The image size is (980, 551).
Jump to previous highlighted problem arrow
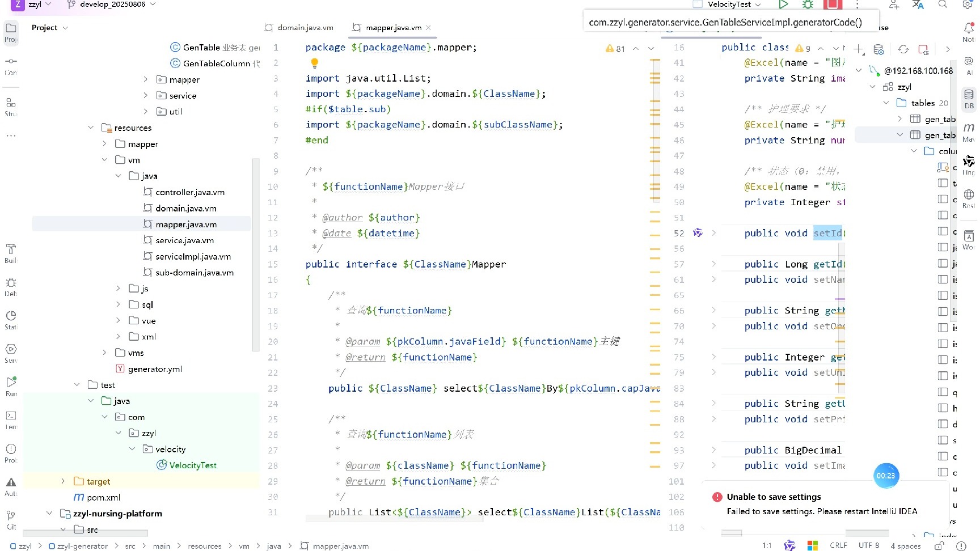click(x=636, y=48)
